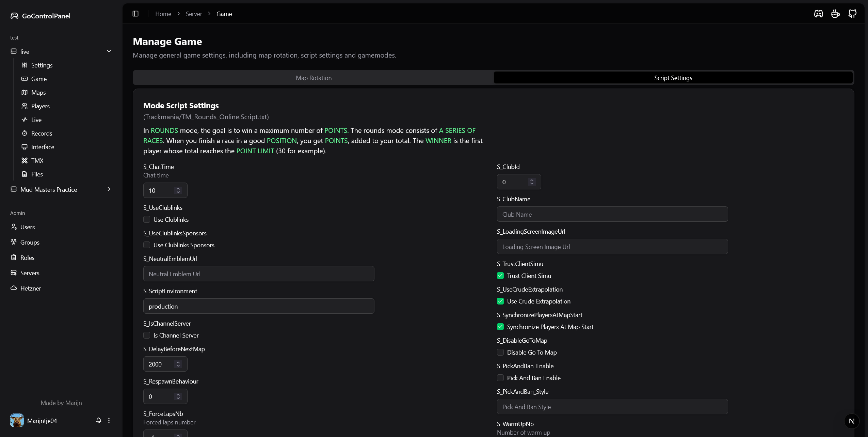The image size is (868, 437).
Task: Expand Mud Masters Practice server
Action: tap(109, 189)
